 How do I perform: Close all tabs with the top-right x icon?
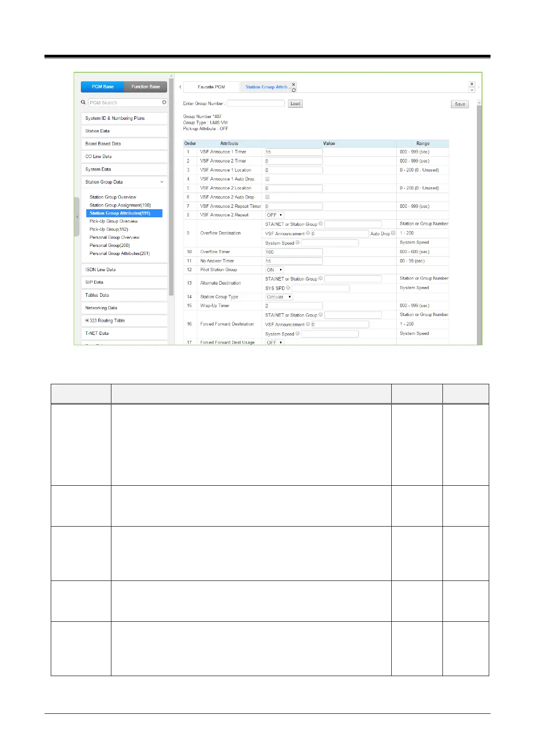(x=472, y=84)
